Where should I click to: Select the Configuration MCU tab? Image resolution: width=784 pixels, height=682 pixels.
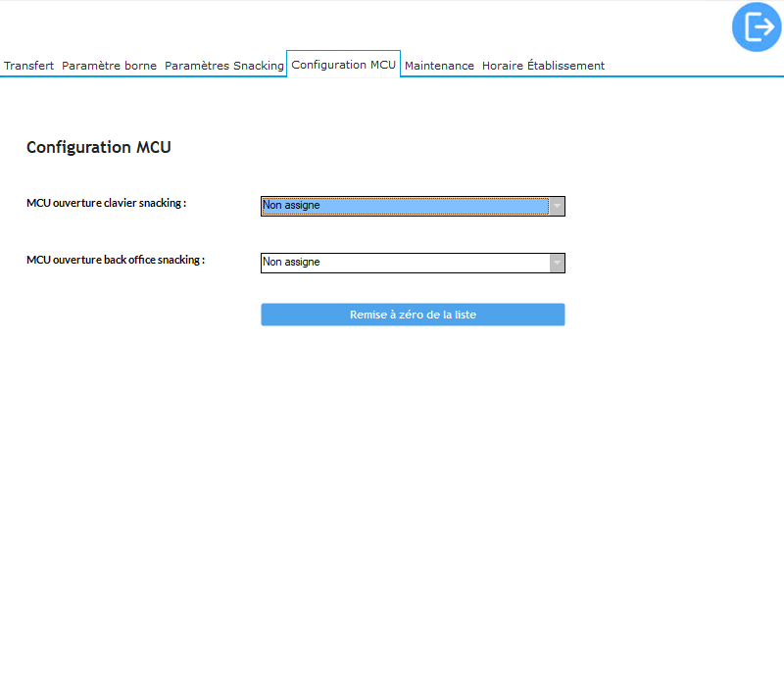pos(343,65)
